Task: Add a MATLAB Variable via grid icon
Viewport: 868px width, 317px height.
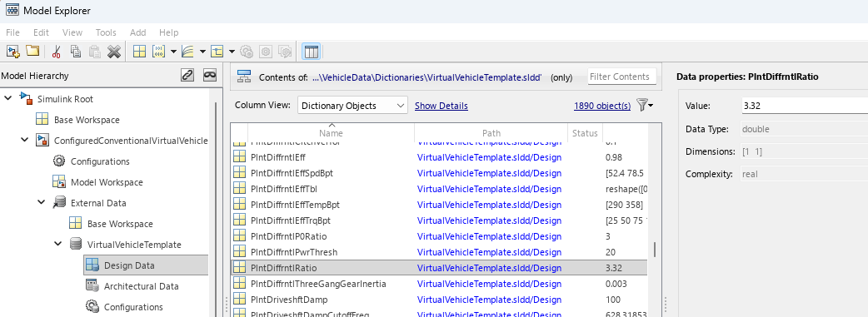Action: click(139, 52)
